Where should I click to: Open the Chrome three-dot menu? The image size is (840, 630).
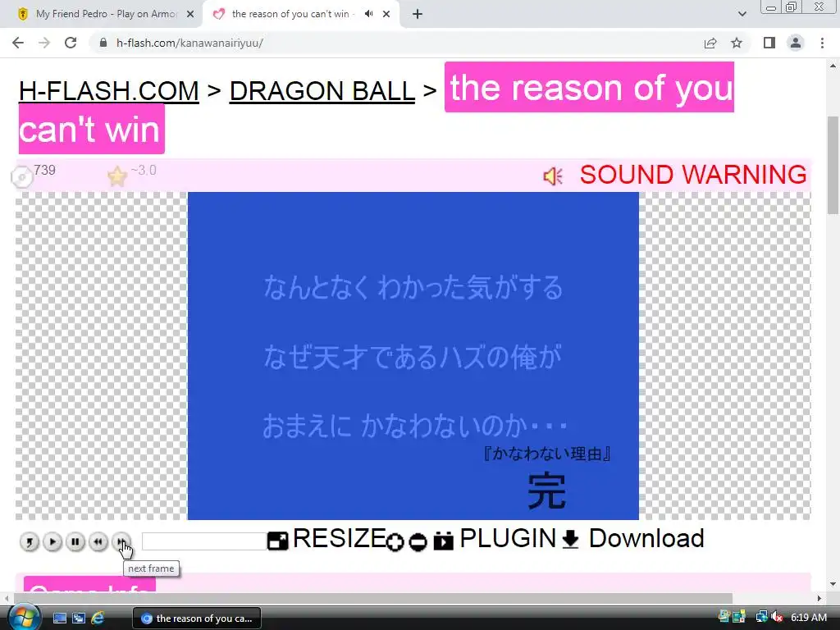point(822,43)
